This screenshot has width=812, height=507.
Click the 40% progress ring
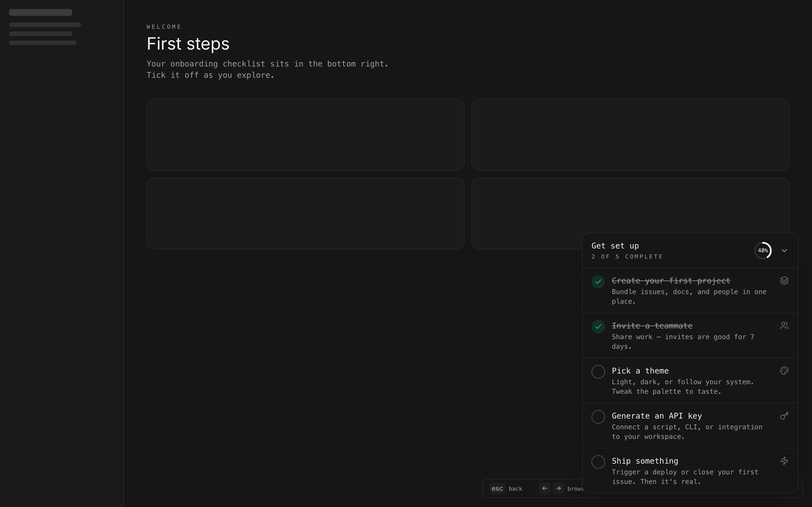[x=763, y=250]
